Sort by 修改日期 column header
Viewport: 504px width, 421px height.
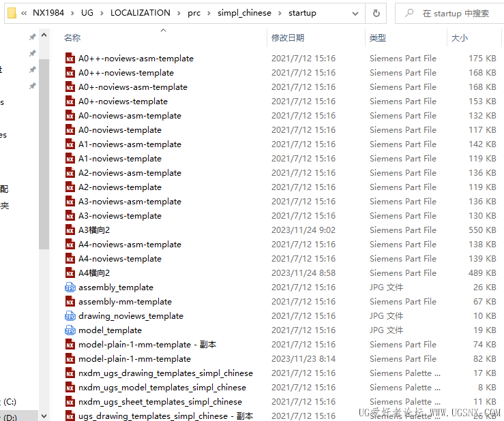tap(288, 38)
